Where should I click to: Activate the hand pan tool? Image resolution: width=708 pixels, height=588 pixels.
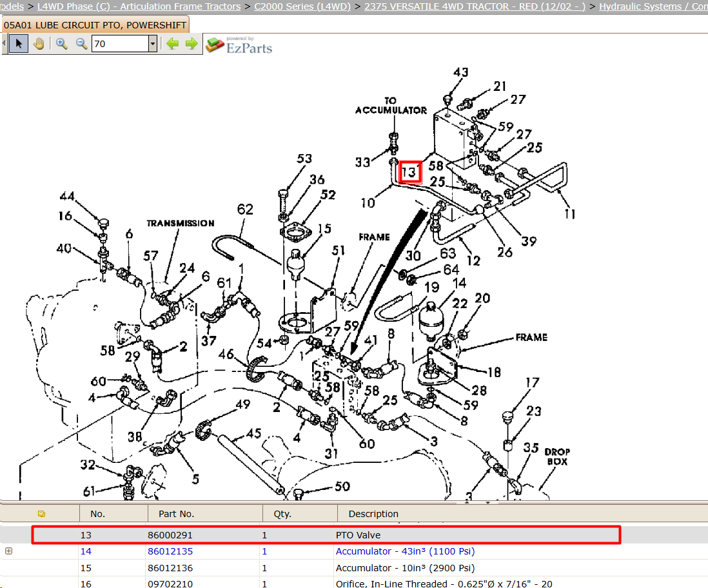tap(39, 44)
